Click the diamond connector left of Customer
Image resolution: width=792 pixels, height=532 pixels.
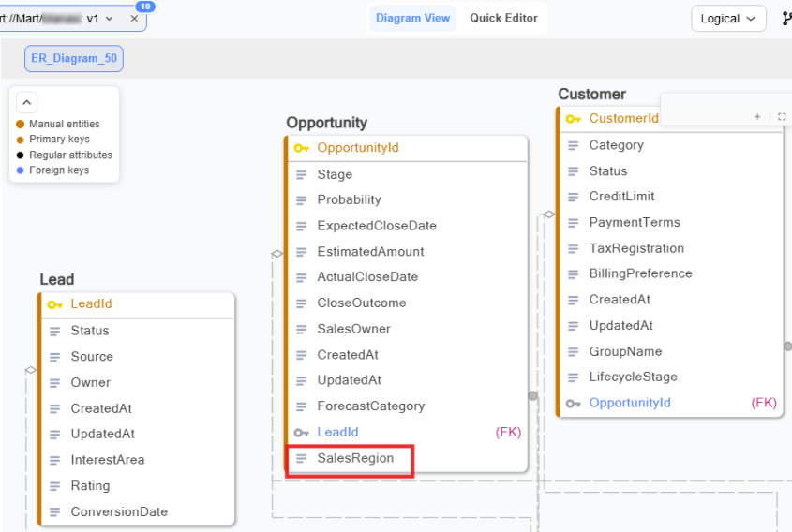(x=548, y=214)
